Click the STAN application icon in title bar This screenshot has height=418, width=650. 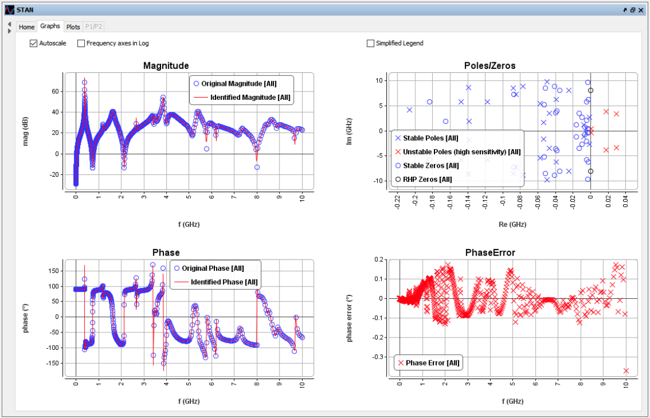tap(10, 10)
